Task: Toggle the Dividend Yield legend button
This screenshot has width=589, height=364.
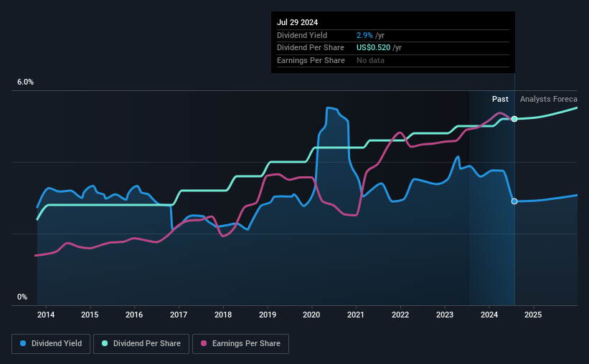Action: point(51,344)
